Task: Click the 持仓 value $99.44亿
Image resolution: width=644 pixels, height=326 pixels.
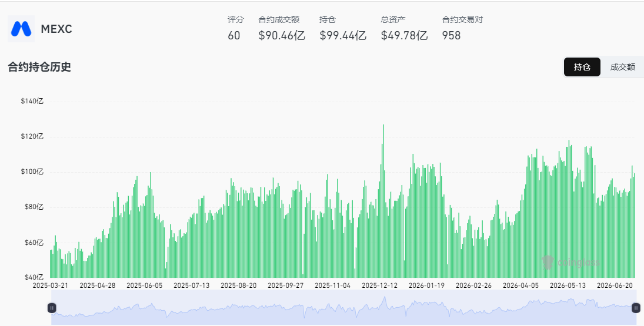Action: pyautogui.click(x=343, y=35)
